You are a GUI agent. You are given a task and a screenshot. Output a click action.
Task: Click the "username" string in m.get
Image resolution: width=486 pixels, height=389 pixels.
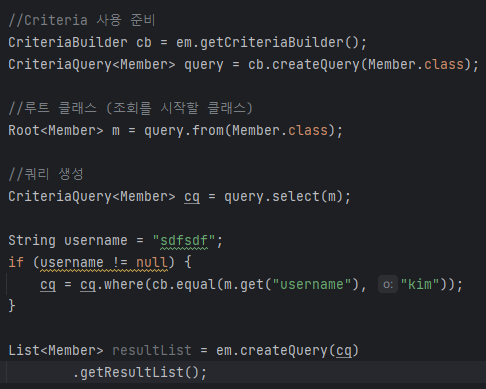tap(312, 285)
